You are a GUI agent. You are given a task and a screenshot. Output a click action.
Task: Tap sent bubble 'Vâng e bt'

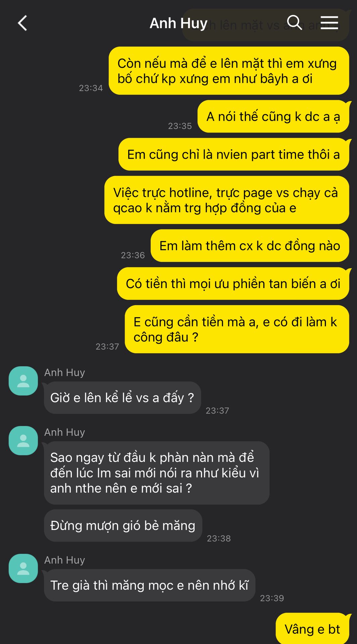312,629
